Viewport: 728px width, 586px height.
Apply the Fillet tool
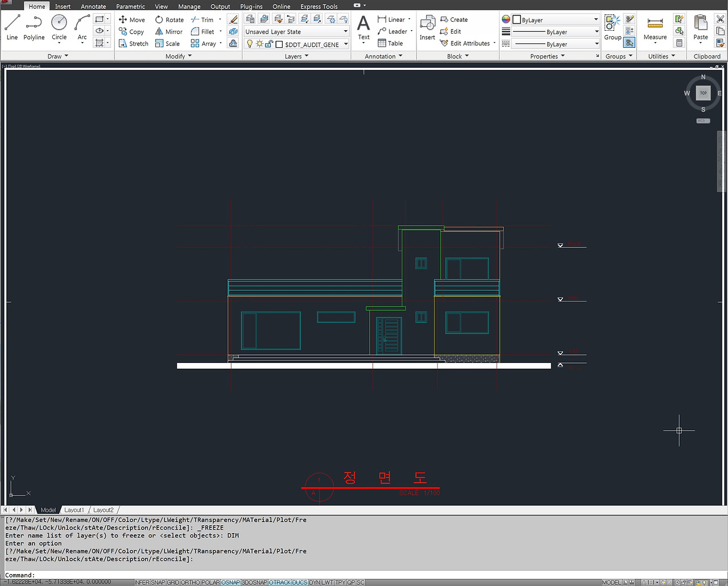click(202, 32)
